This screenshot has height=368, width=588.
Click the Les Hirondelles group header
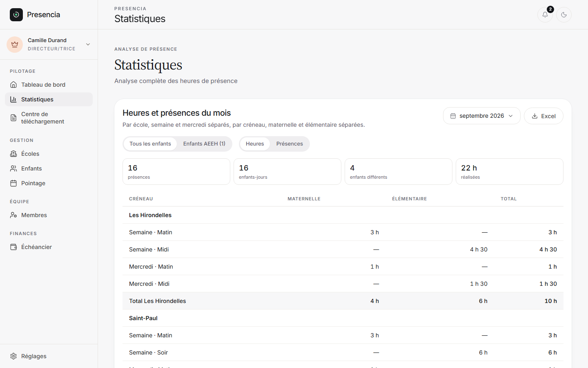343,215
